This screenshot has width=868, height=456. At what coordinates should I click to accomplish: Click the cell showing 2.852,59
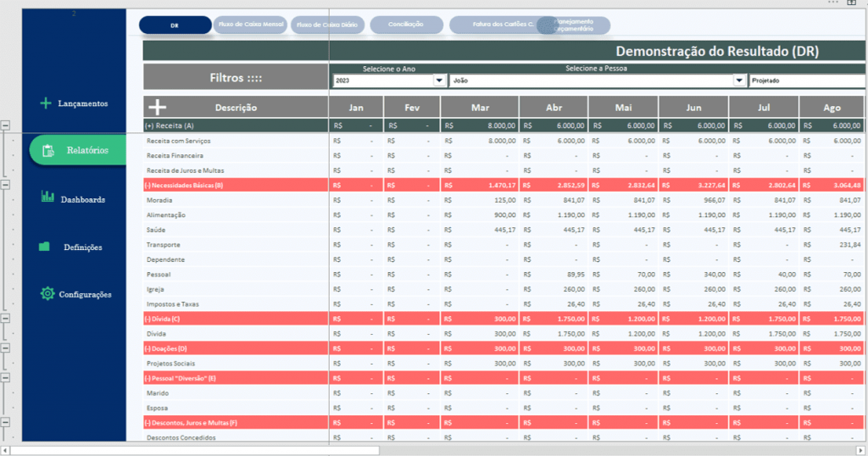tap(554, 185)
